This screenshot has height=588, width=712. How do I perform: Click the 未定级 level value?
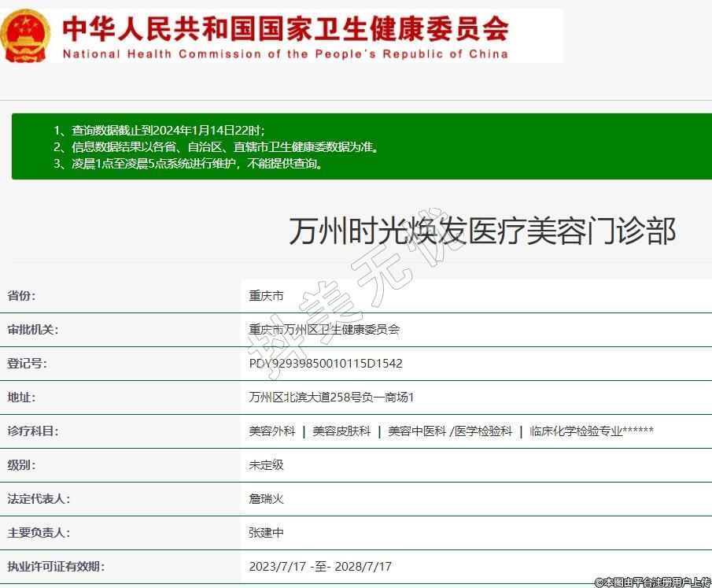[266, 465]
